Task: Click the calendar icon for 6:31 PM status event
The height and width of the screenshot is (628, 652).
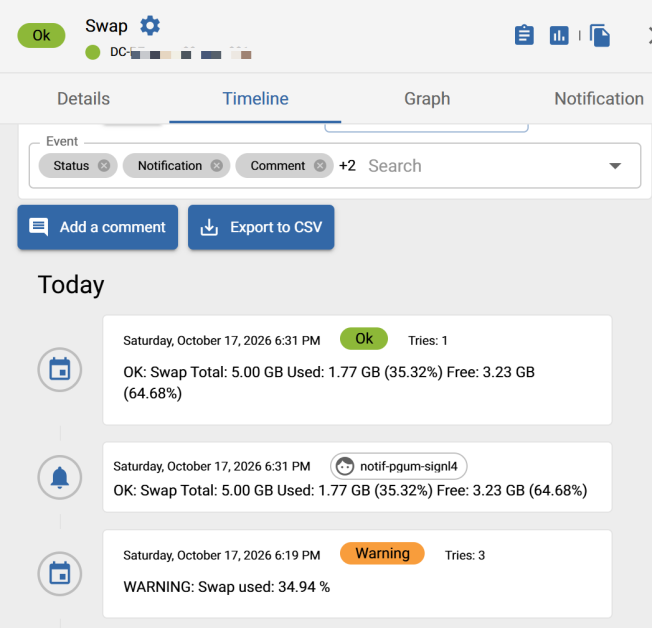Action: click(x=60, y=369)
